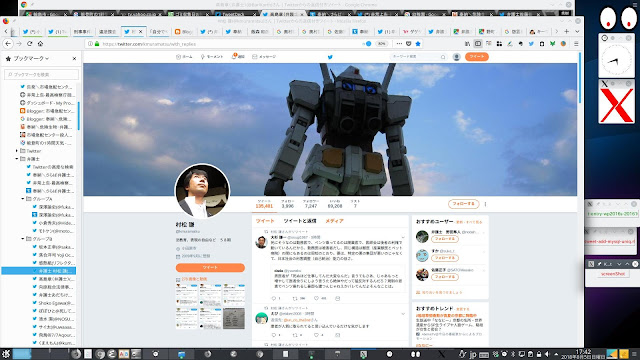
Task: Click the page vertical scrollbar
Action: [580, 78]
